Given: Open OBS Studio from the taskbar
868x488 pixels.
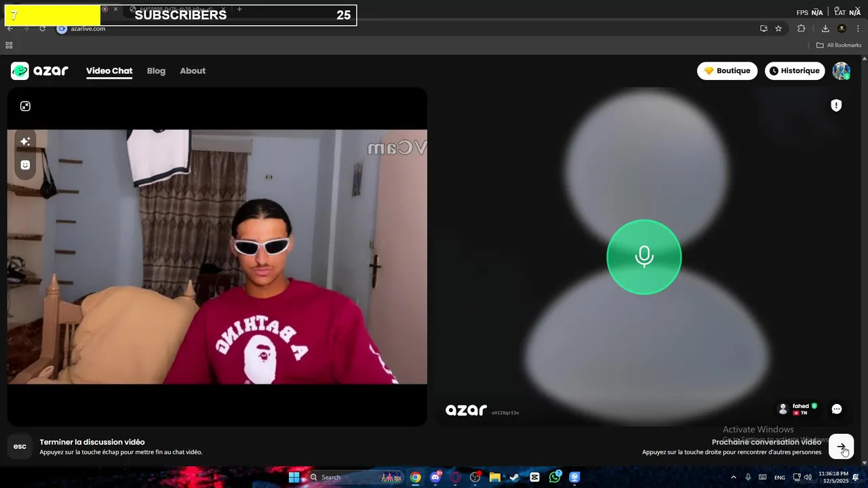Looking at the screenshot, I should click(475, 477).
